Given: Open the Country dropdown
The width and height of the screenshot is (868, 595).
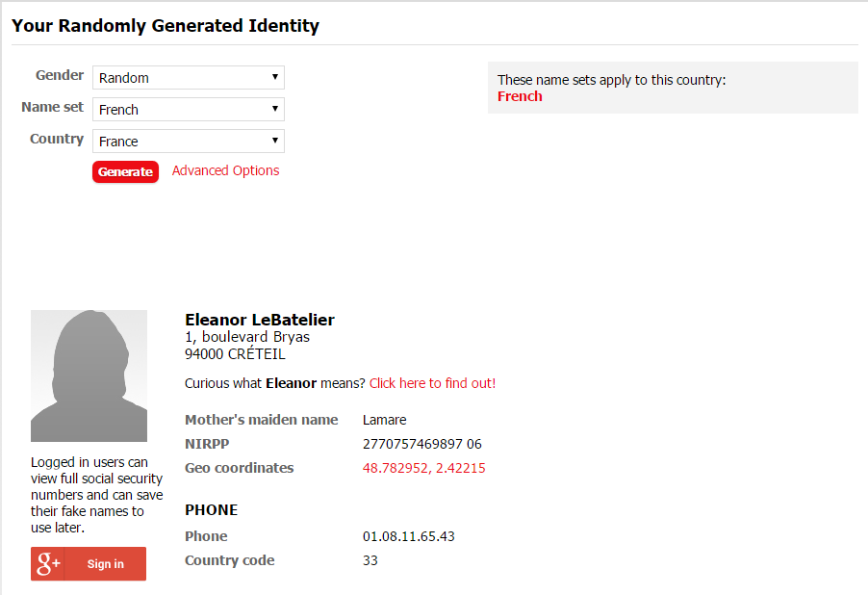Looking at the screenshot, I should click(x=188, y=142).
